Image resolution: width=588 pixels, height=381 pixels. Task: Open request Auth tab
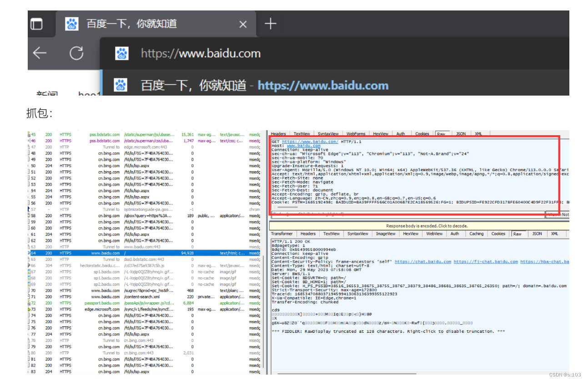(401, 134)
